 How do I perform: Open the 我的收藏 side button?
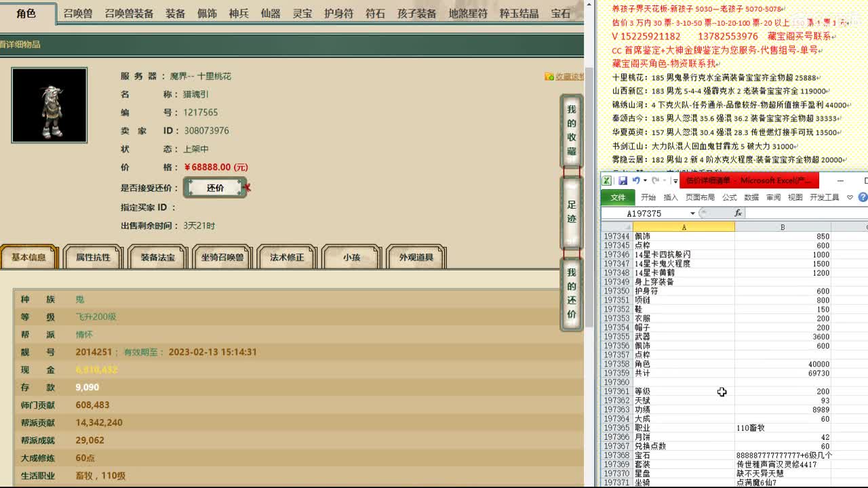point(572,130)
